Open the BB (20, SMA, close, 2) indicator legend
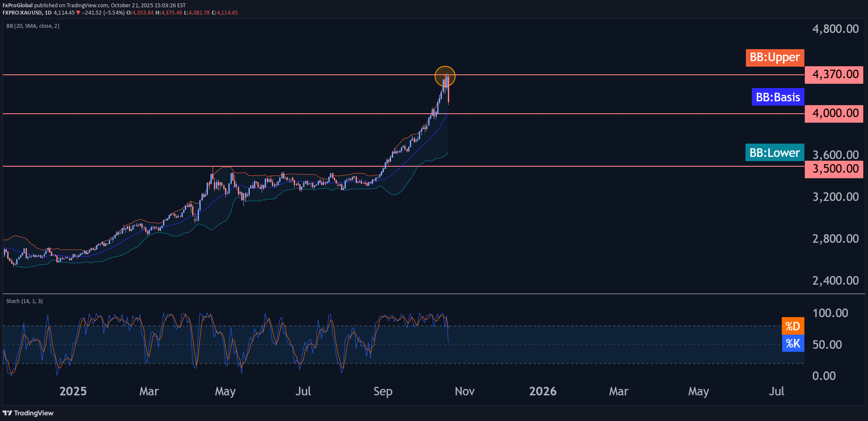Viewport: 868px width, 421px height. click(x=33, y=26)
